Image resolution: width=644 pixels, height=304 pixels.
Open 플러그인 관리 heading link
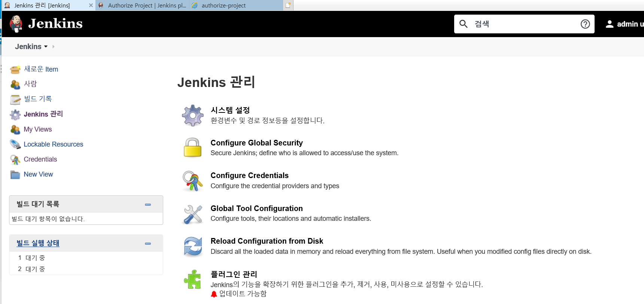pos(234,274)
